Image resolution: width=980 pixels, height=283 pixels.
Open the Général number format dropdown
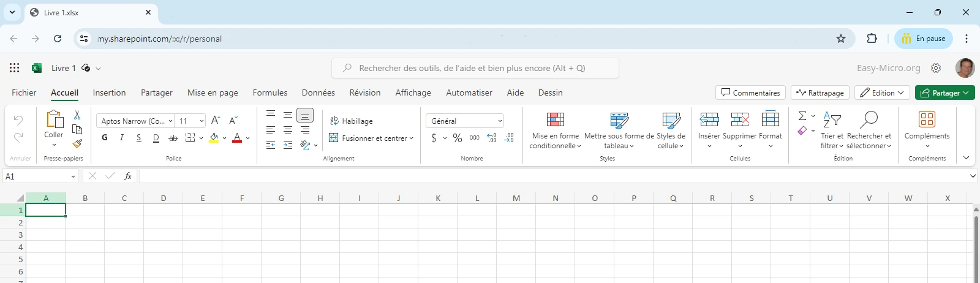tap(465, 121)
